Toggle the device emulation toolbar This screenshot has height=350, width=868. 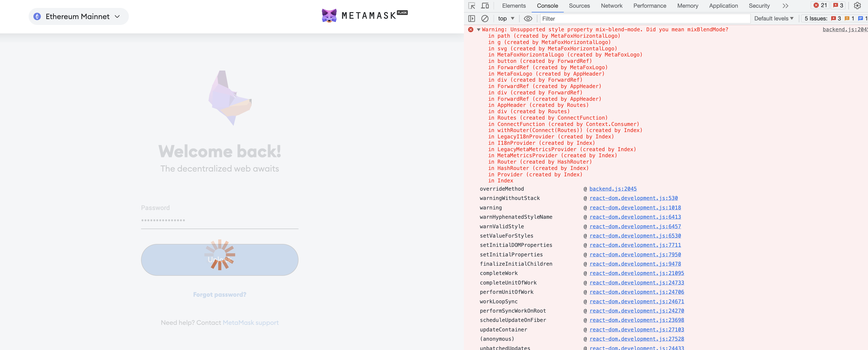[x=485, y=6]
